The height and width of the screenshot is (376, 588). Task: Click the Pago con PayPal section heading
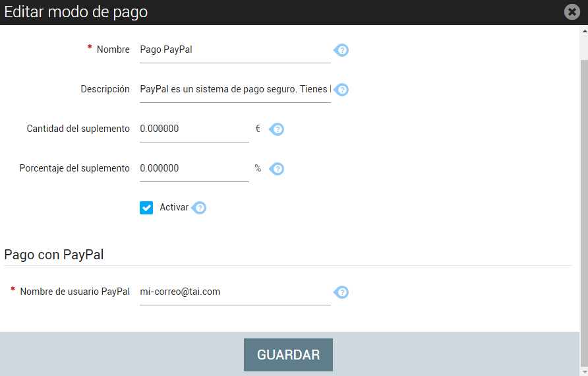(53, 255)
